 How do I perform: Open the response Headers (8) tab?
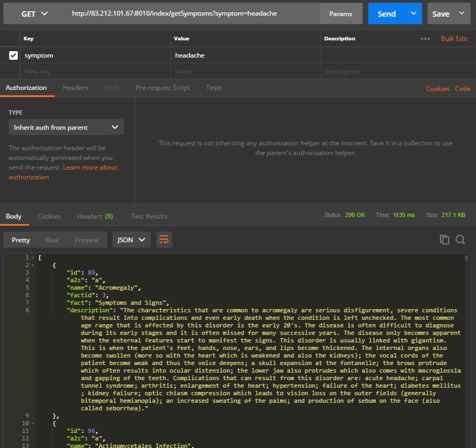pos(95,216)
